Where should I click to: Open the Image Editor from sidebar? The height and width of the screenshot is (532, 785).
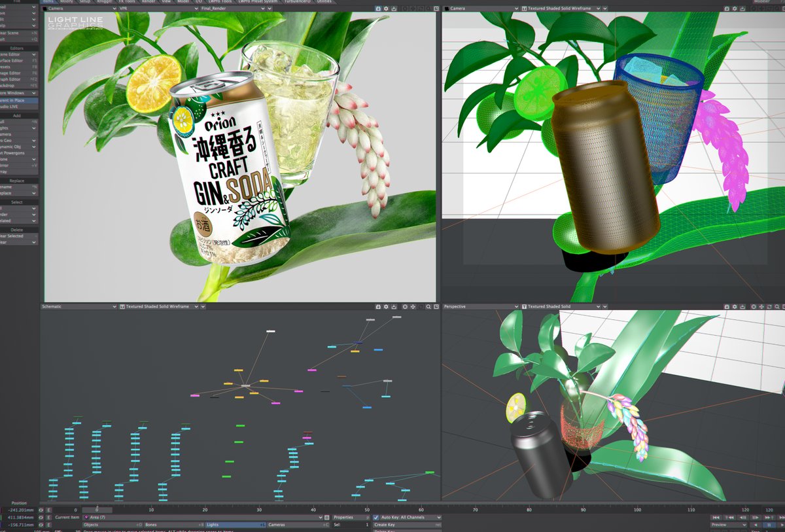coord(19,73)
